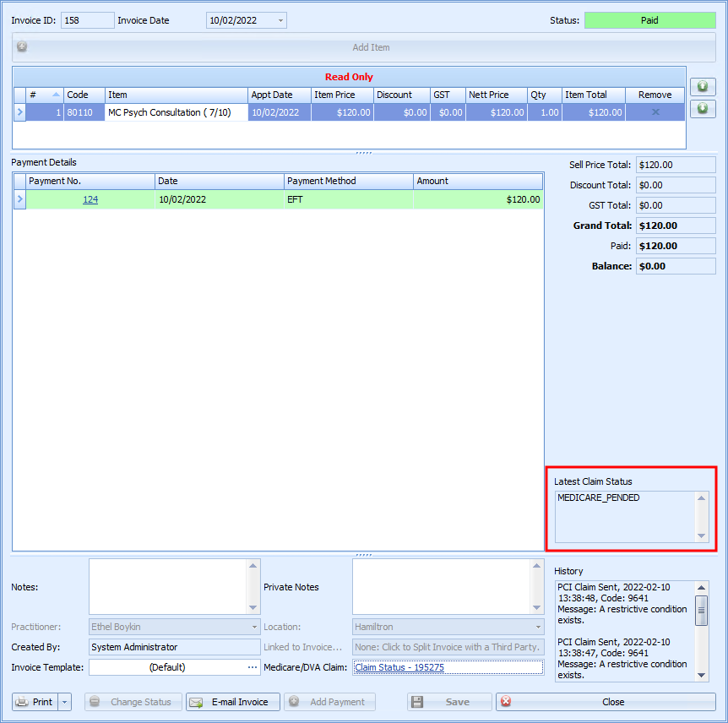Click the envelope icon on E-mail Invoice
This screenshot has width=728, height=723.
(x=197, y=702)
